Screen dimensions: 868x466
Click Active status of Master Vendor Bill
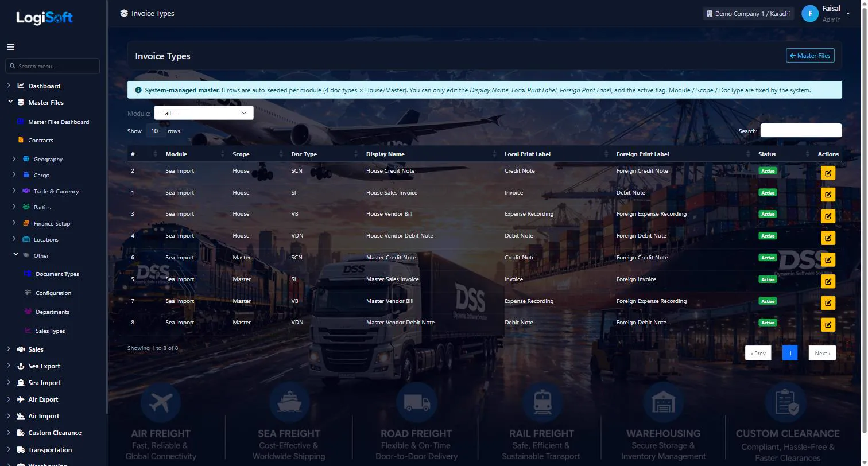[x=768, y=301]
